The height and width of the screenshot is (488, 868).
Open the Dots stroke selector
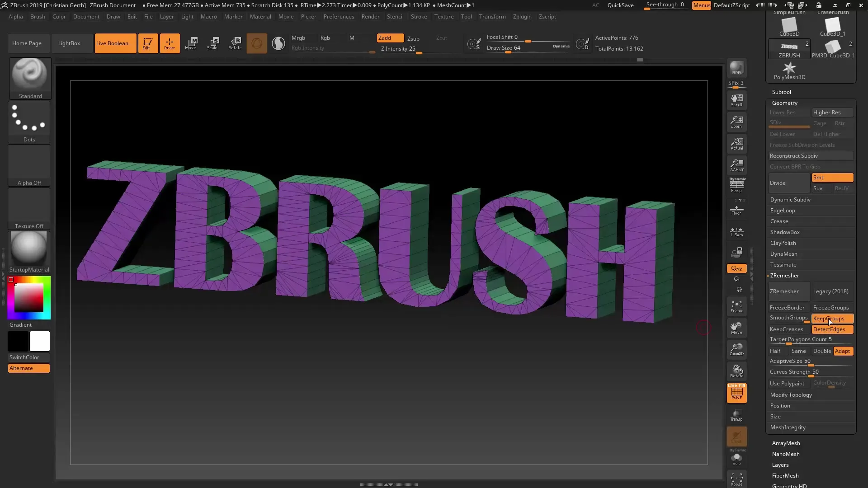pos(29,122)
